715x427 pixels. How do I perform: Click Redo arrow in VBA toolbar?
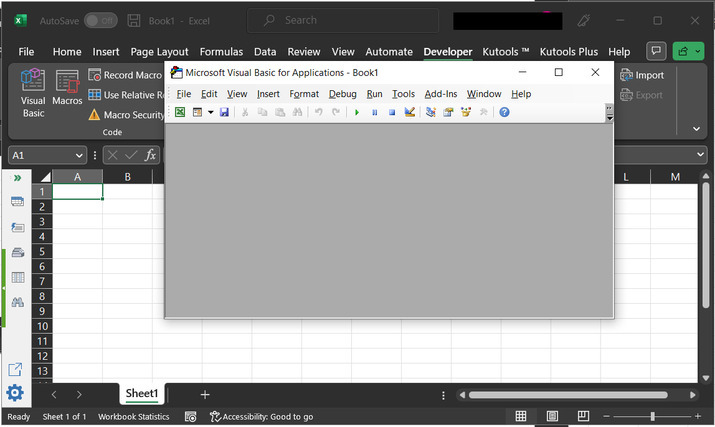pos(336,112)
